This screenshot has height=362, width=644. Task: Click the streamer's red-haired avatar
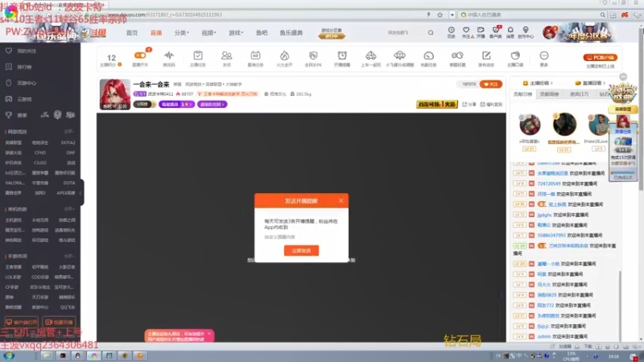click(114, 94)
